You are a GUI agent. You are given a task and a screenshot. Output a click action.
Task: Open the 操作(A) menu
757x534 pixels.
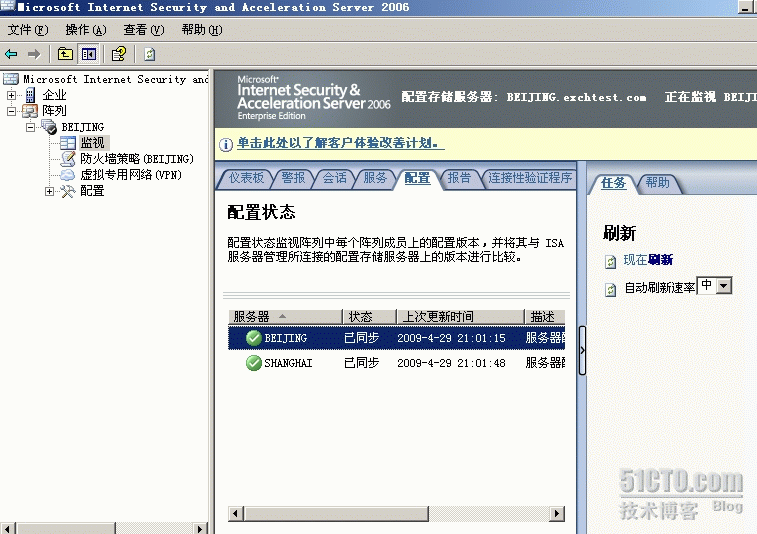(85, 30)
